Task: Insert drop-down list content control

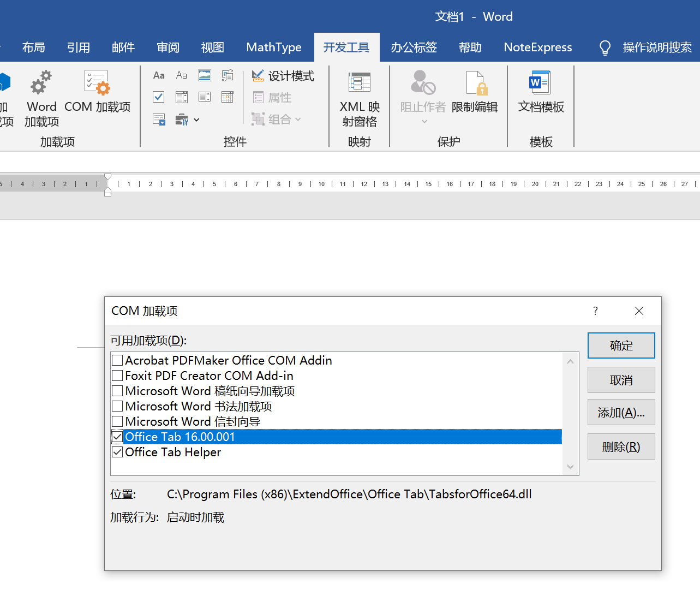Action: pyautogui.click(x=205, y=97)
